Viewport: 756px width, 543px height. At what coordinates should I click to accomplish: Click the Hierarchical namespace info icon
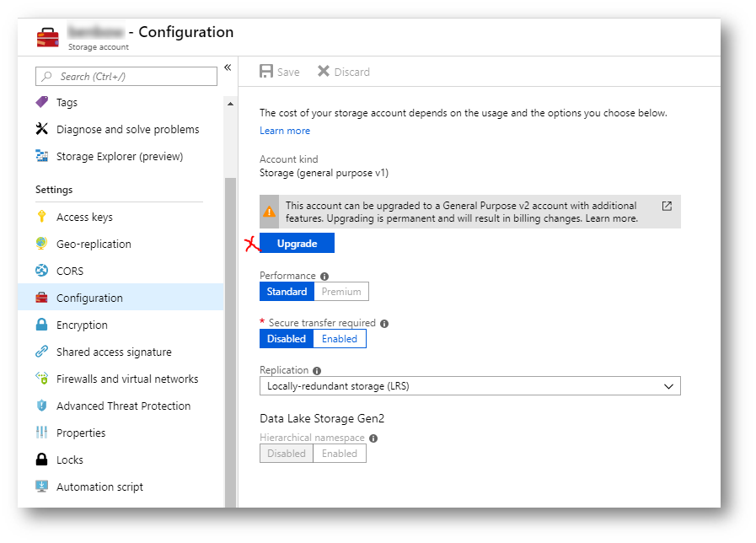click(x=373, y=438)
